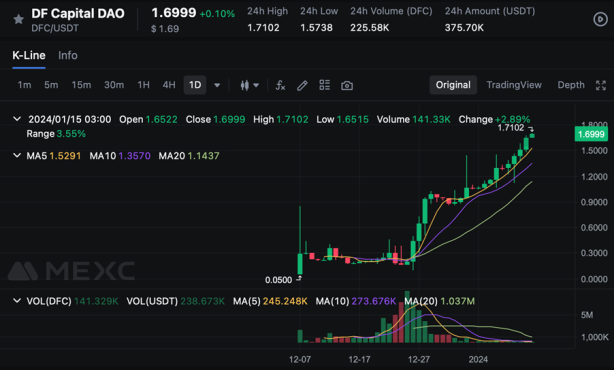Switch to the Info tab
Image resolution: width=614 pixels, height=370 pixels.
[x=68, y=55]
